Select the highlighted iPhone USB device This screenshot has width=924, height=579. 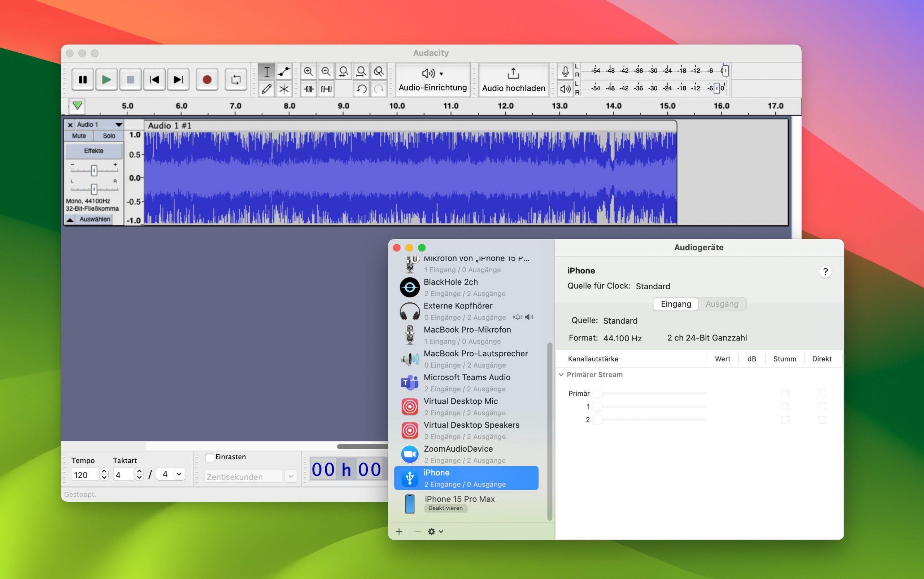point(466,478)
